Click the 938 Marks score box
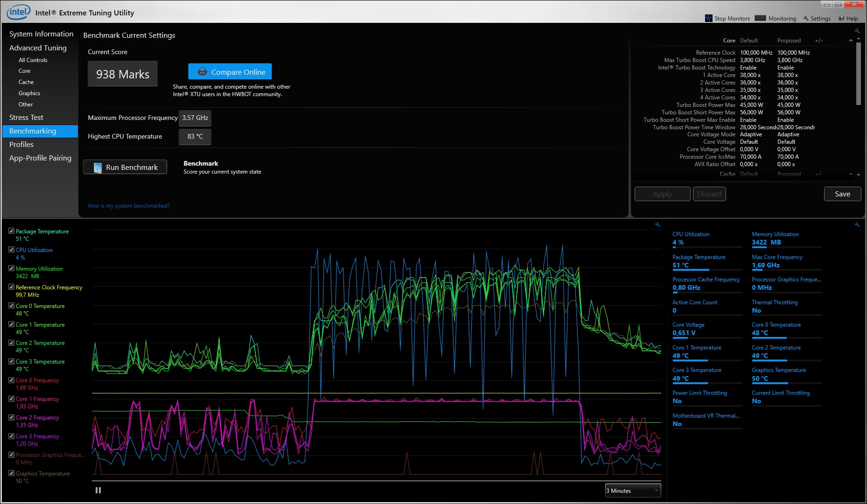The height and width of the screenshot is (504, 867). pos(123,74)
